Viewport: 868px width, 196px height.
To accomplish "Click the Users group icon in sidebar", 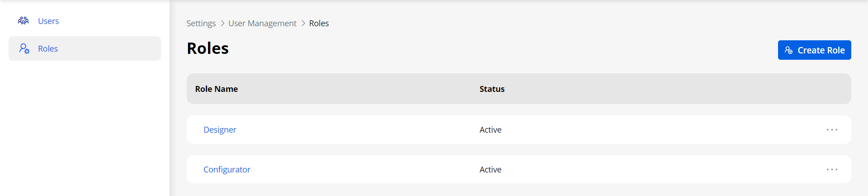I will [x=24, y=21].
